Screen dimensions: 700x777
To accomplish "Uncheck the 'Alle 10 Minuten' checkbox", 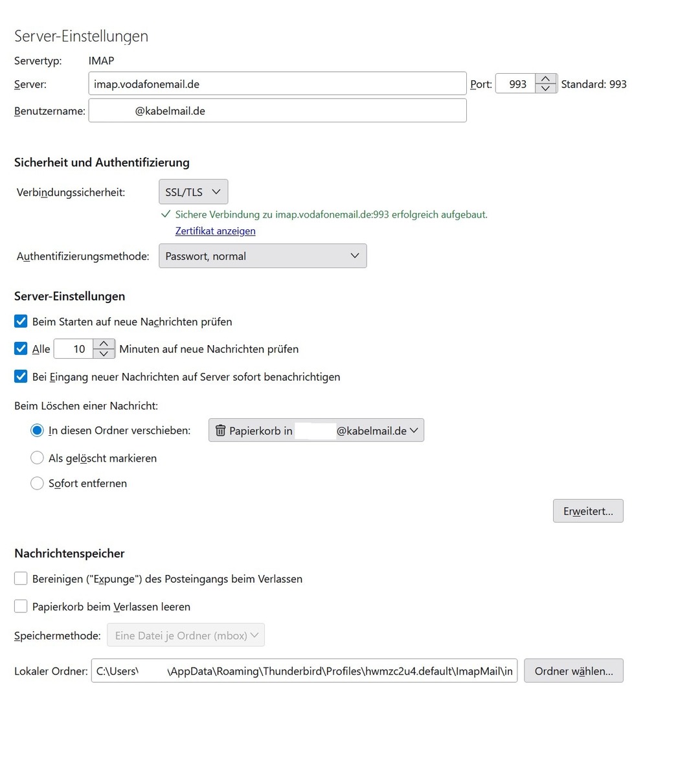I will tap(21, 348).
